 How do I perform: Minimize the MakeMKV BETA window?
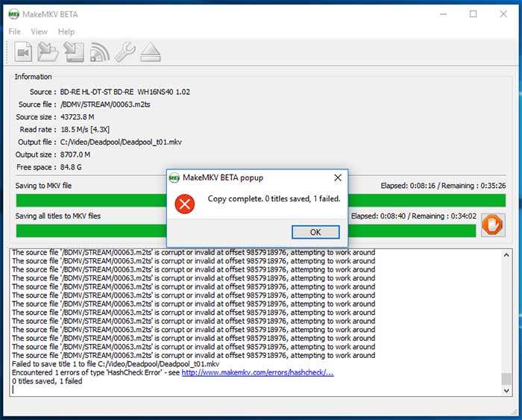click(443, 14)
